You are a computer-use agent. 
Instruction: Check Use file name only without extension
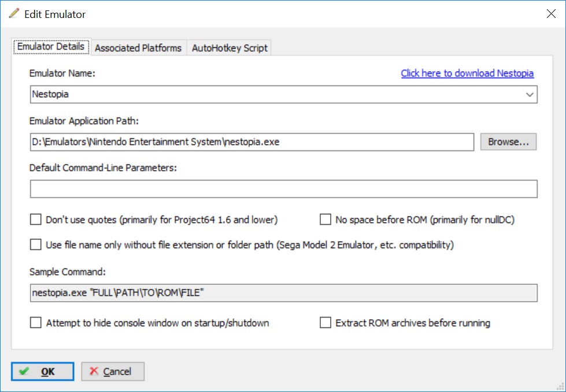(x=36, y=245)
